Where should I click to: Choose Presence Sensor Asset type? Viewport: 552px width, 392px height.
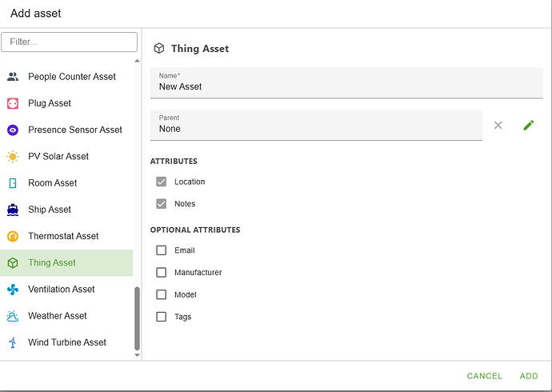(66, 130)
